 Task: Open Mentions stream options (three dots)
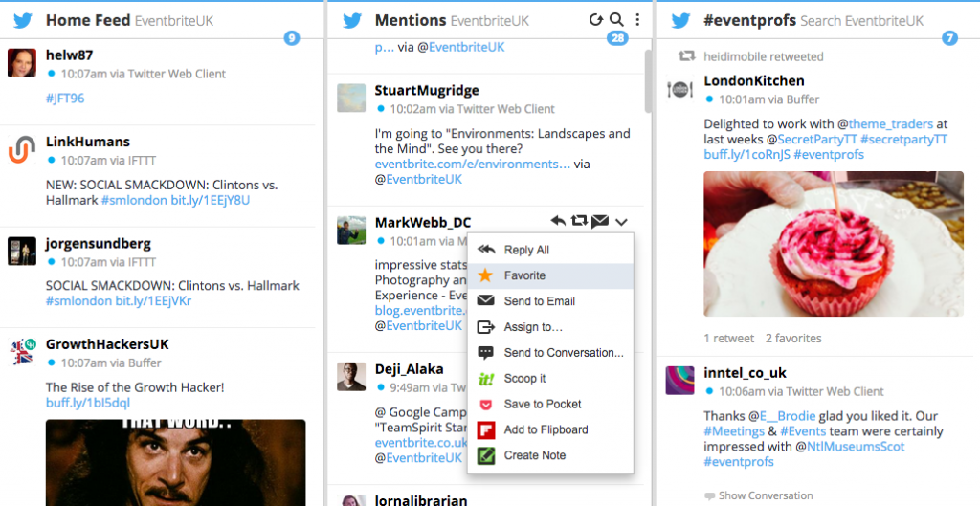(637, 20)
